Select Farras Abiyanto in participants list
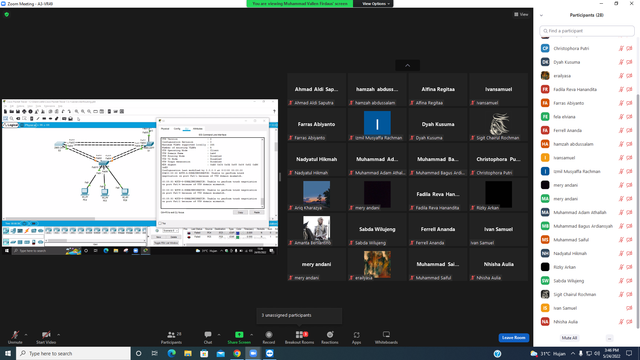640x360 pixels. tap(587, 103)
